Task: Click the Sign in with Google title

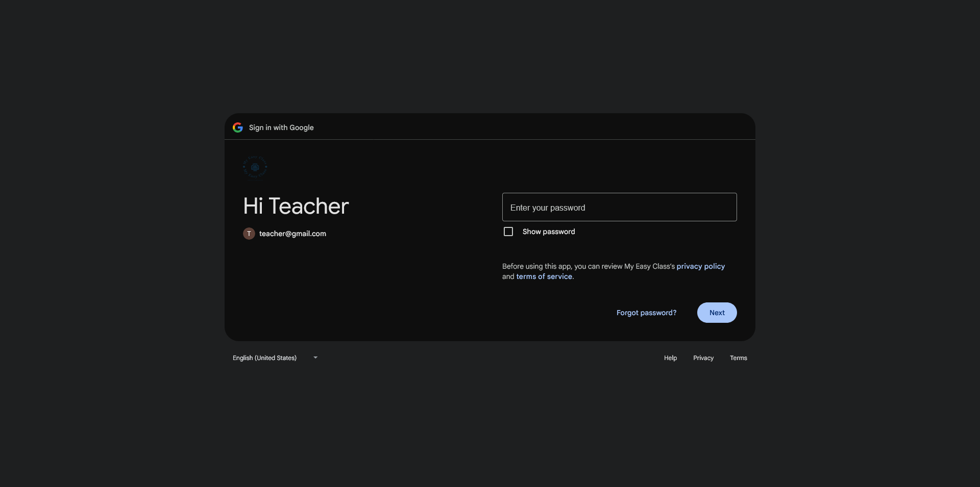Action: pos(281,127)
